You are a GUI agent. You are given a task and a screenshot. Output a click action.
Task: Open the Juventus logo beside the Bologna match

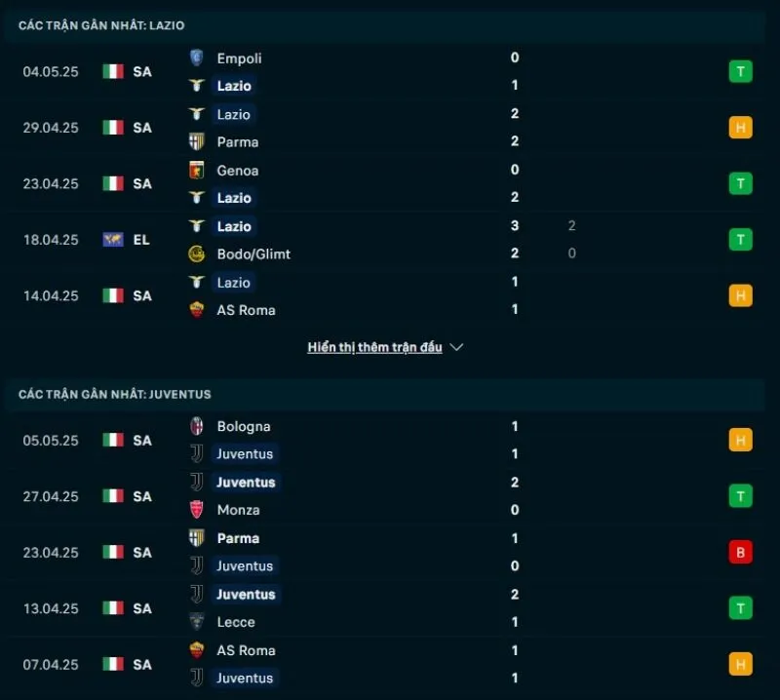[195, 454]
